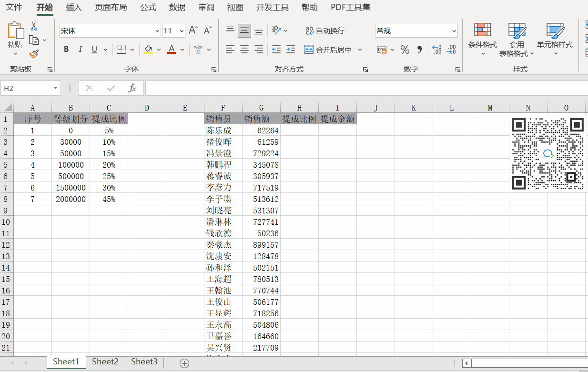Viewport: 588px width, 372px height.
Task: Toggle italic formatting with the I icon
Action: [81, 49]
